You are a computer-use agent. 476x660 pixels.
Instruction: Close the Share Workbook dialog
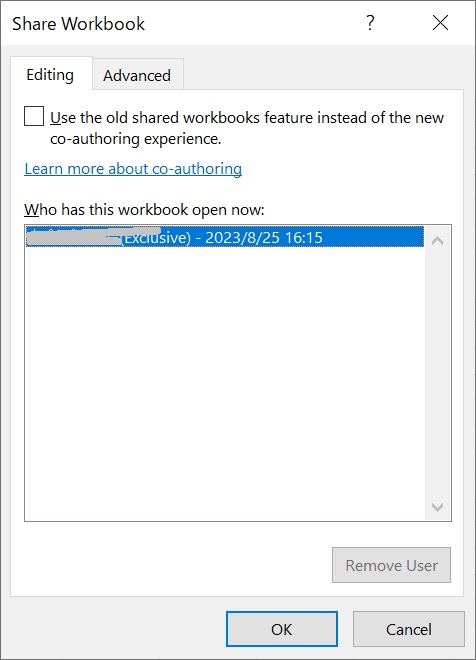[x=440, y=23]
